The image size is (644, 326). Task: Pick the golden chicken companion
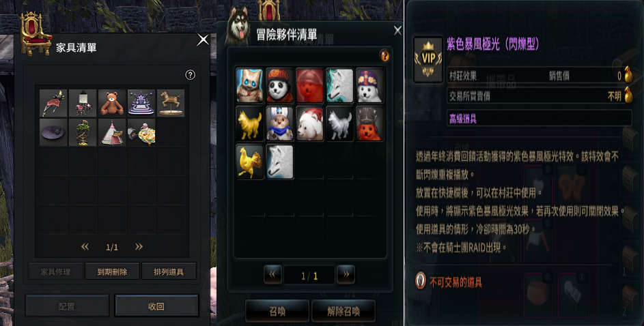click(x=250, y=162)
